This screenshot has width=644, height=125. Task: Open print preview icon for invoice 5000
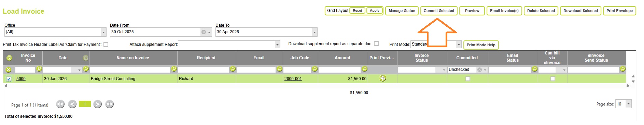tap(383, 78)
